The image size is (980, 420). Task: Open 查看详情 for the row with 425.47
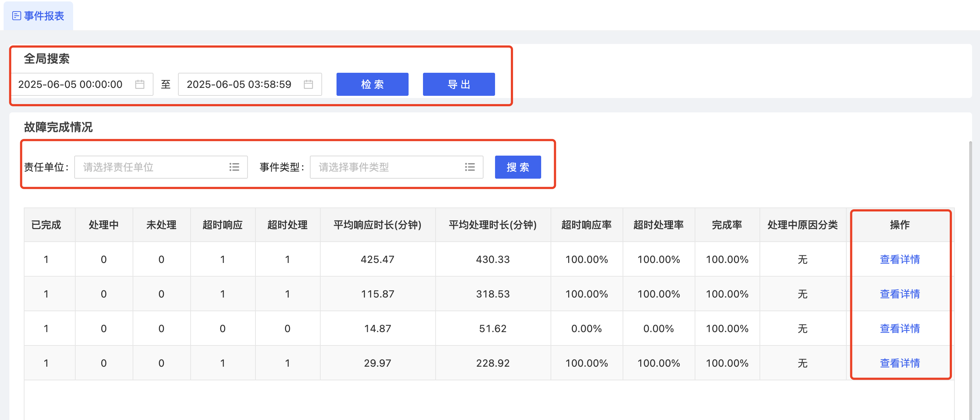[x=899, y=259]
